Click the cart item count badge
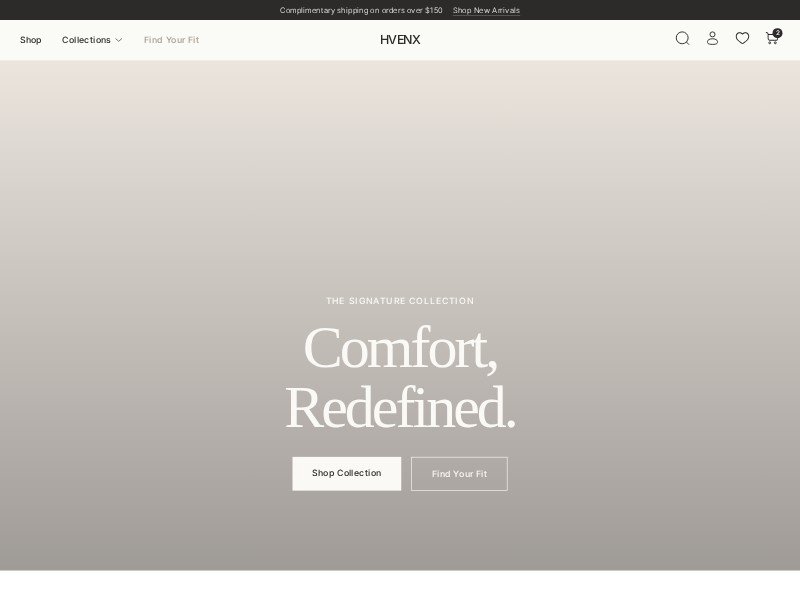Screen dimensions: 800x600 (x=777, y=33)
